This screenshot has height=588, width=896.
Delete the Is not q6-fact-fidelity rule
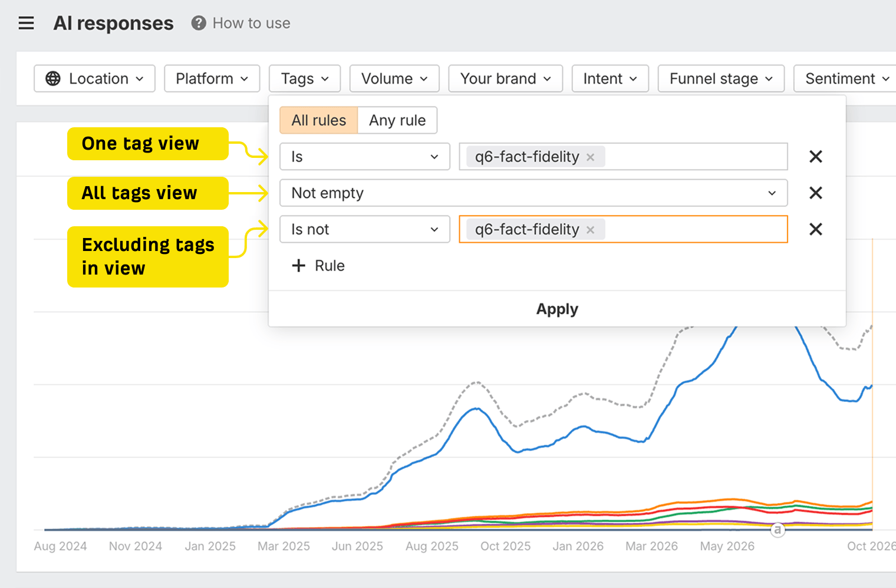coord(816,229)
